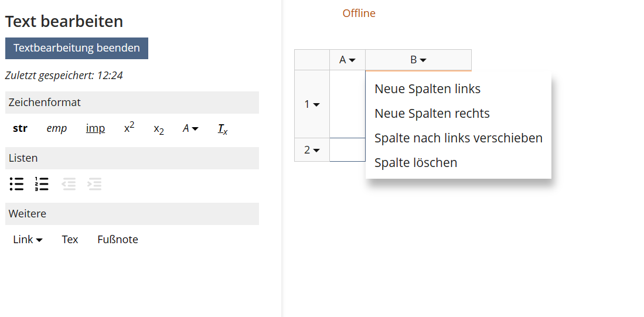The height and width of the screenshot is (317, 644).
Task: Insert a bulleted list
Action: click(x=16, y=184)
